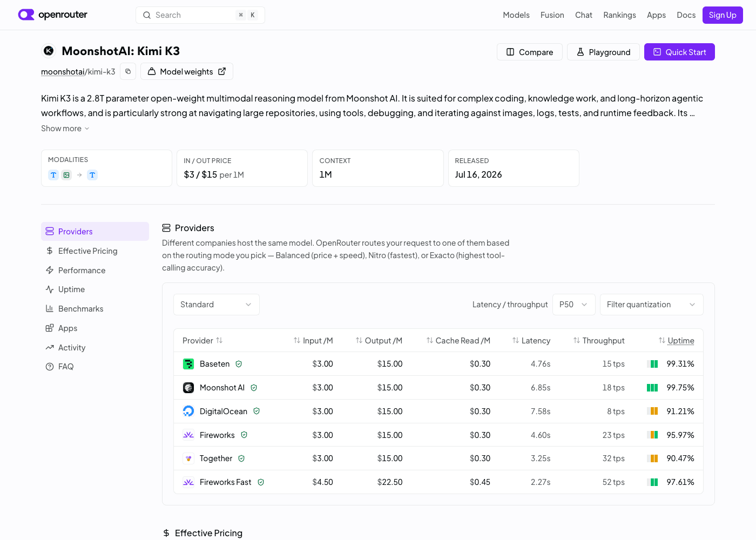Sort table by Provider column
The image size is (756, 540).
click(x=202, y=341)
